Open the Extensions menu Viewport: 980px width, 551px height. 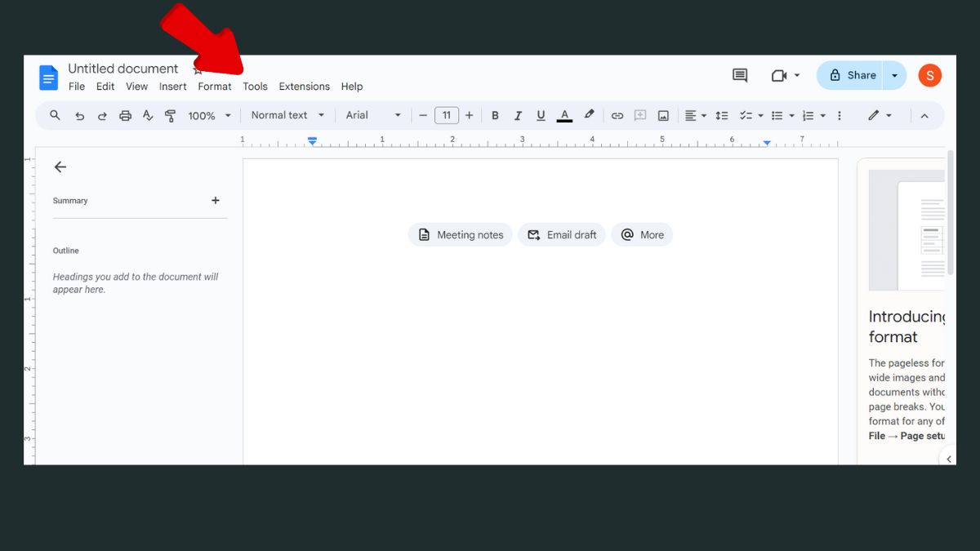coord(304,87)
